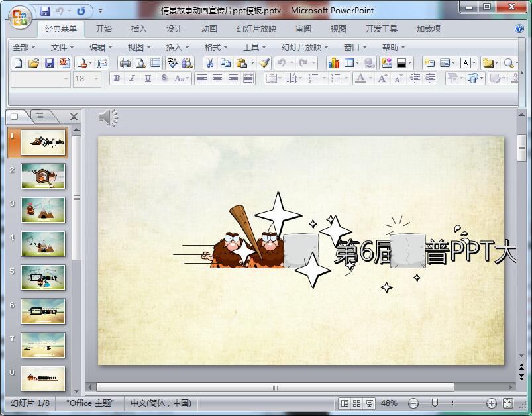Print using the printer icon
Viewport: 532px width, 416px height.
125,63
